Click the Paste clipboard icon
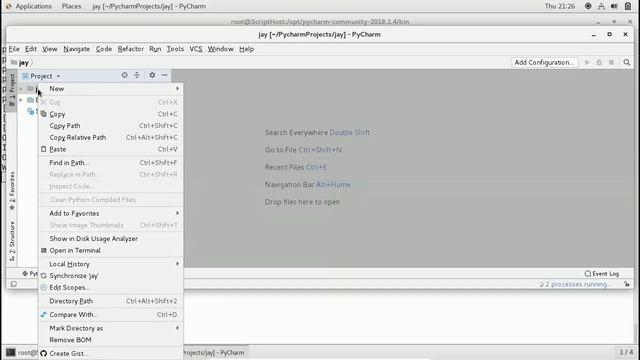The width and height of the screenshot is (640, 360). pos(44,149)
